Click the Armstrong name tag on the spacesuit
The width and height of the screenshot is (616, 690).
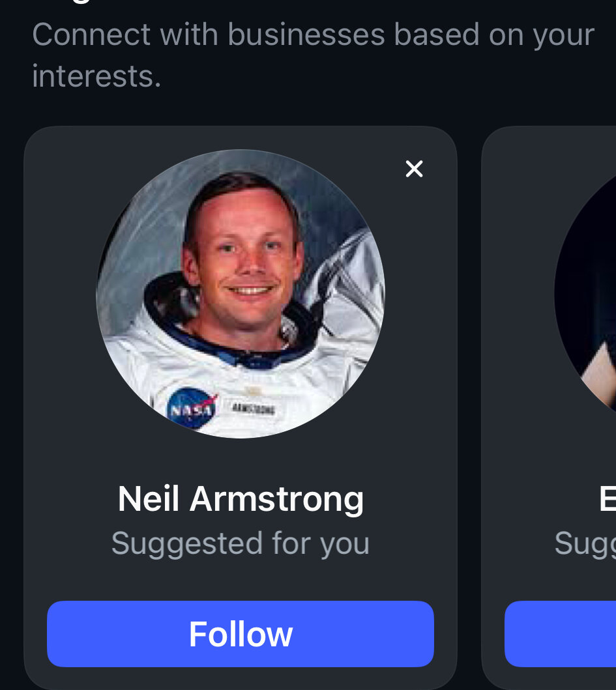(254, 409)
